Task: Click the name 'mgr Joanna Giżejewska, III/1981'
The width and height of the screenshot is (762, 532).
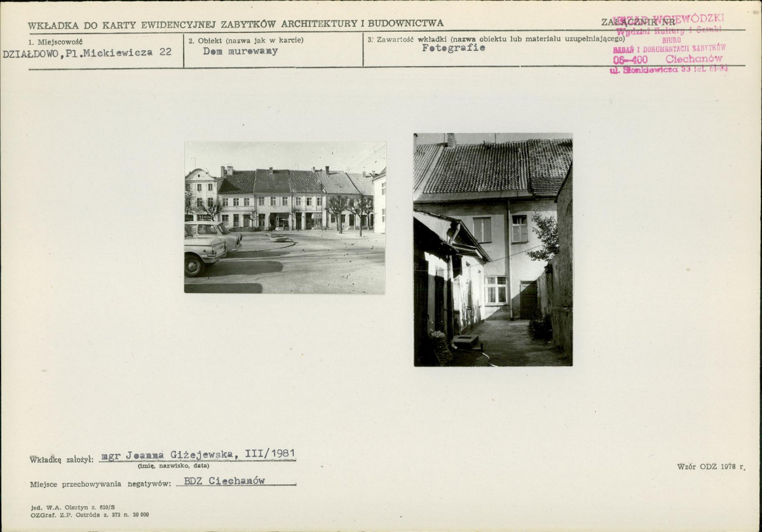Action: pos(198,454)
